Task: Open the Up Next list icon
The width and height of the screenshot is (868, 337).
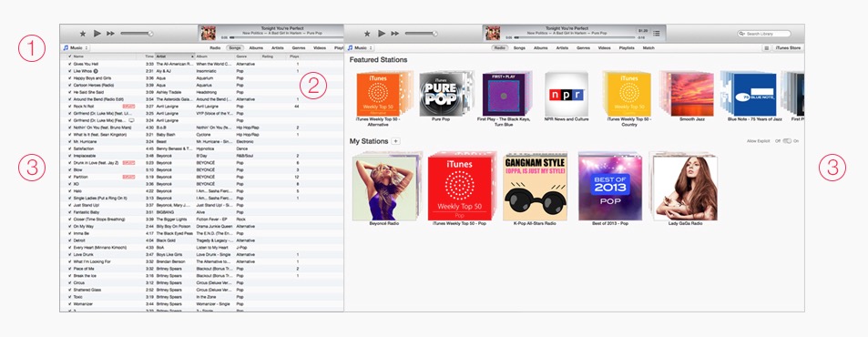Action: (x=657, y=33)
